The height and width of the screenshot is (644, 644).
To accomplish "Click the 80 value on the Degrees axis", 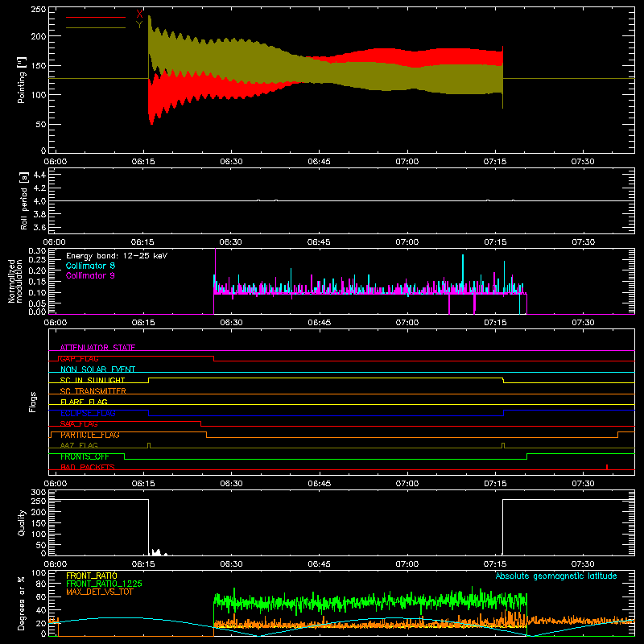I will click(42, 584).
